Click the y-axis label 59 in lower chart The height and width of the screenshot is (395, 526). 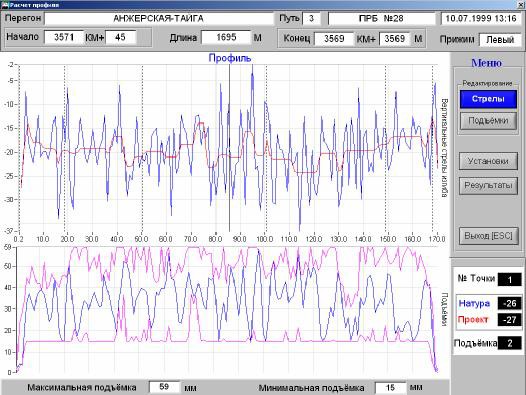(x=7, y=247)
